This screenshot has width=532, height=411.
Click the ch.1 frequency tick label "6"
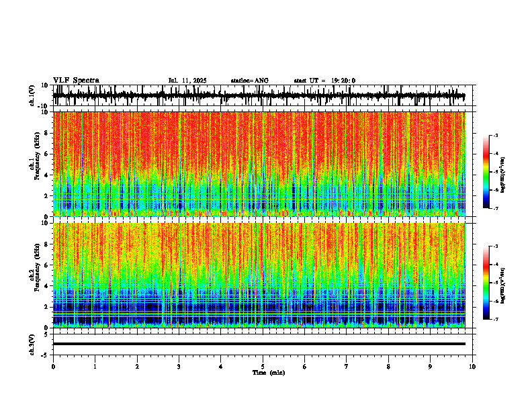coord(47,154)
